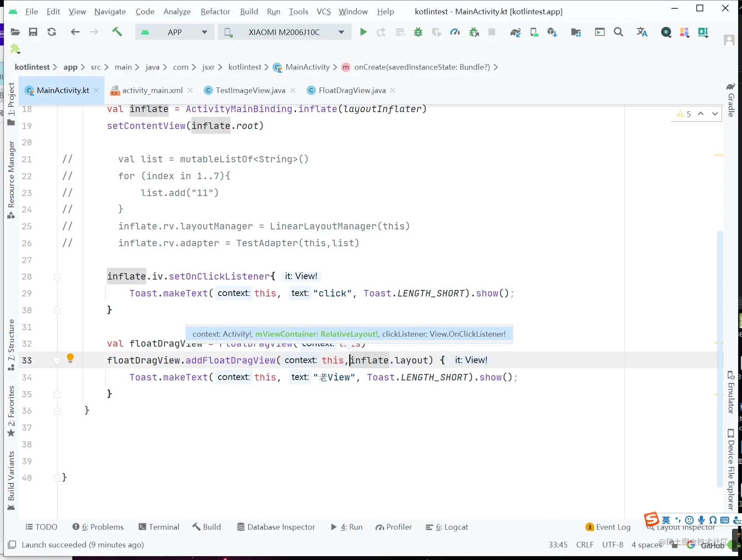Open the Logcat tool window
This screenshot has height=560, width=742.
click(447, 527)
